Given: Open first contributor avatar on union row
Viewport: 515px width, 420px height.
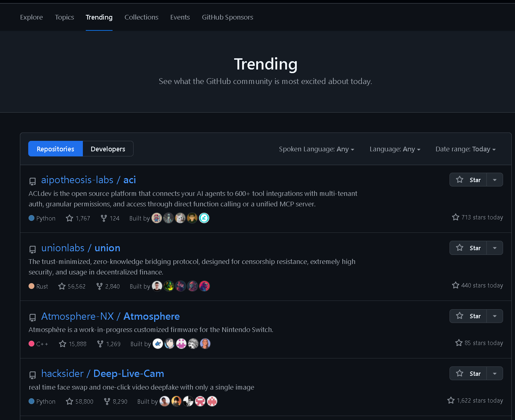Looking at the screenshot, I should tap(157, 286).
